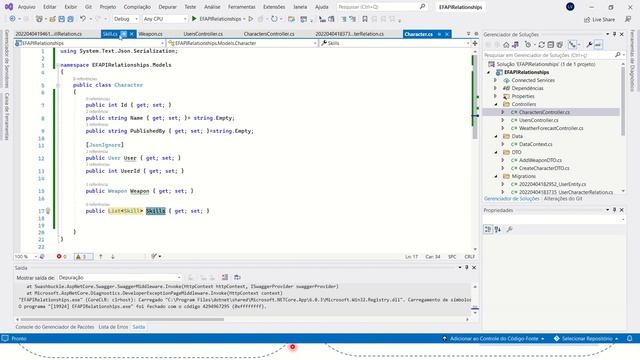
Task: Click Show All Files icon in Solution Explorer
Action: pos(560,45)
